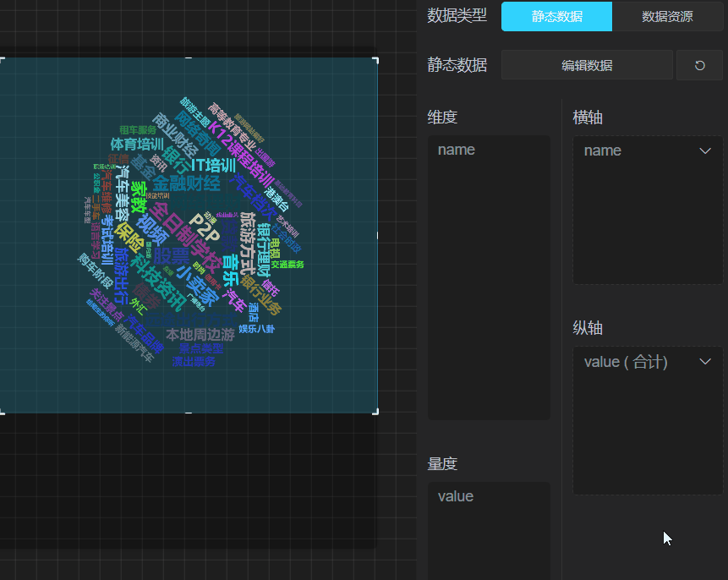This screenshot has height=580, width=728.
Task: Switch to the 数据资源 tab
Action: coord(667,17)
